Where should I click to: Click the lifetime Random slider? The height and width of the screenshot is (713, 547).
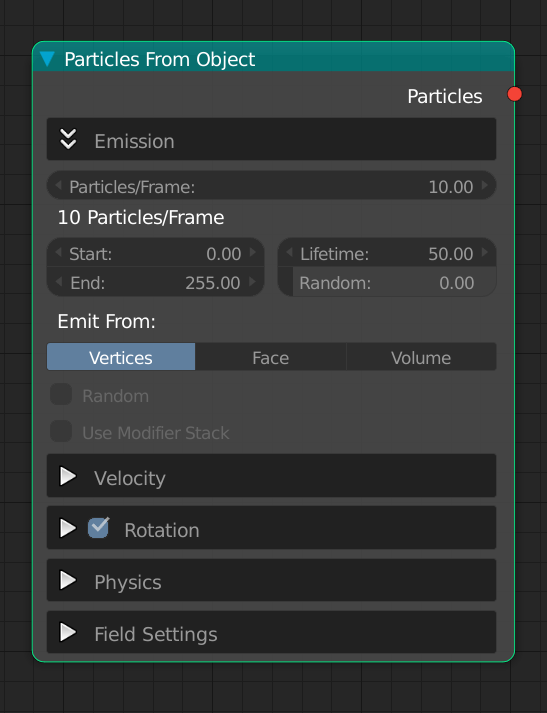(x=387, y=282)
